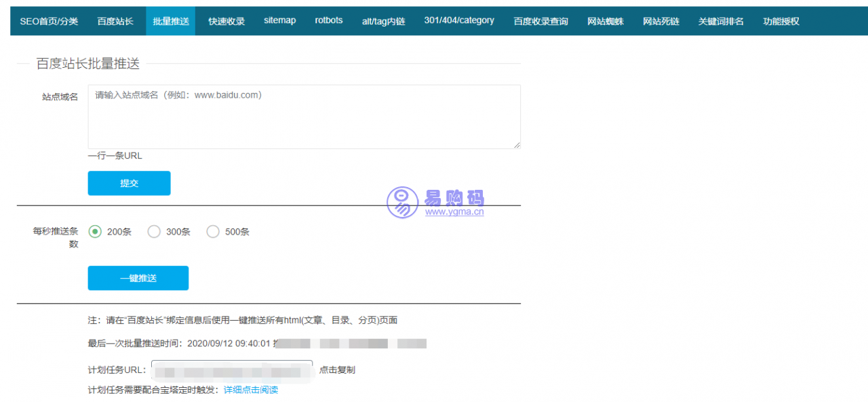Viewport: 868px width, 402px height.
Task: Click inside the 站点域名 text area
Action: (304, 116)
